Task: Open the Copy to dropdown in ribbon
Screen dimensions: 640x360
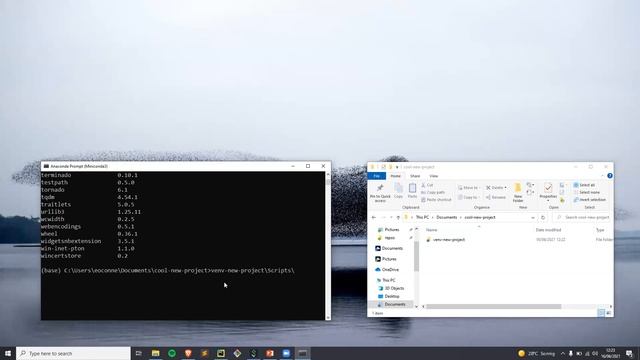Action: point(469,197)
